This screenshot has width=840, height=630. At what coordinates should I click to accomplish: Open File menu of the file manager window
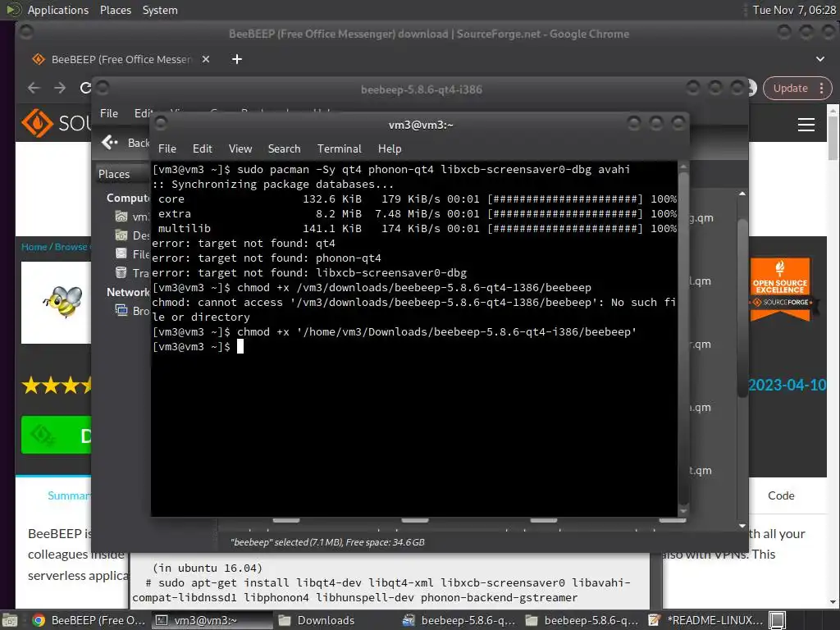pos(109,113)
